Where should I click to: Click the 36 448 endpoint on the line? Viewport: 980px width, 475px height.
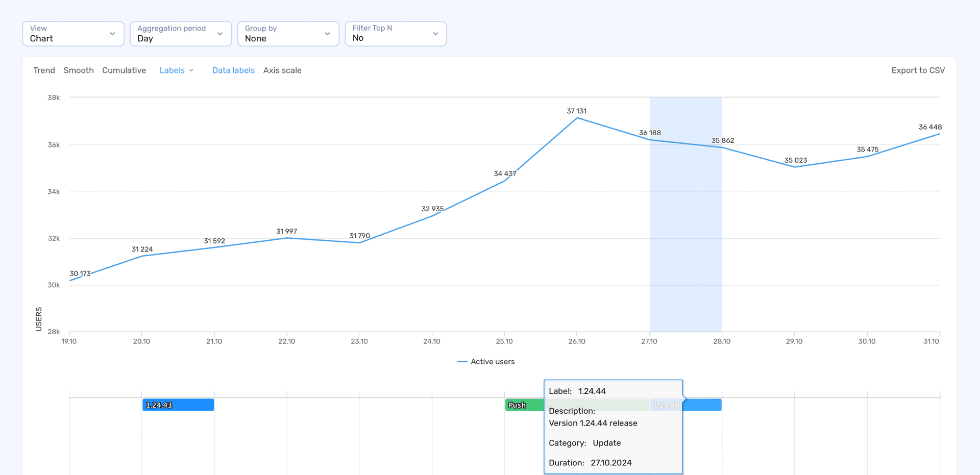(939, 134)
